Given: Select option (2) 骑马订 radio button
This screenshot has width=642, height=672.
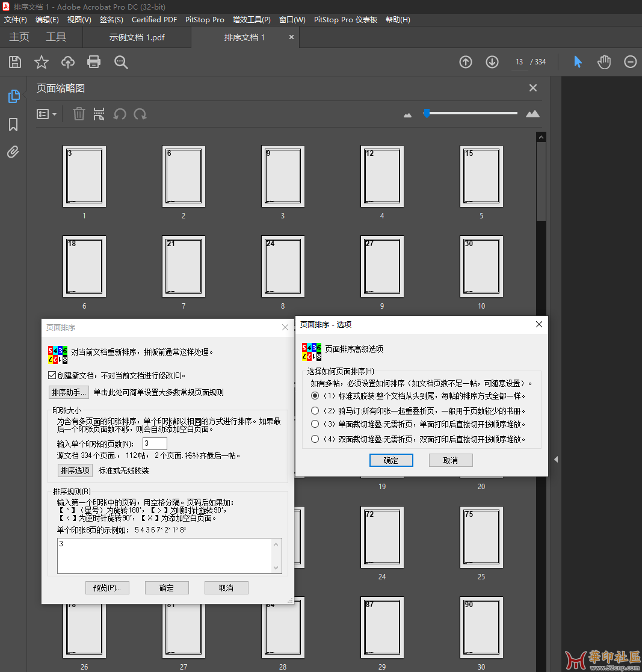Looking at the screenshot, I should click(x=315, y=411).
